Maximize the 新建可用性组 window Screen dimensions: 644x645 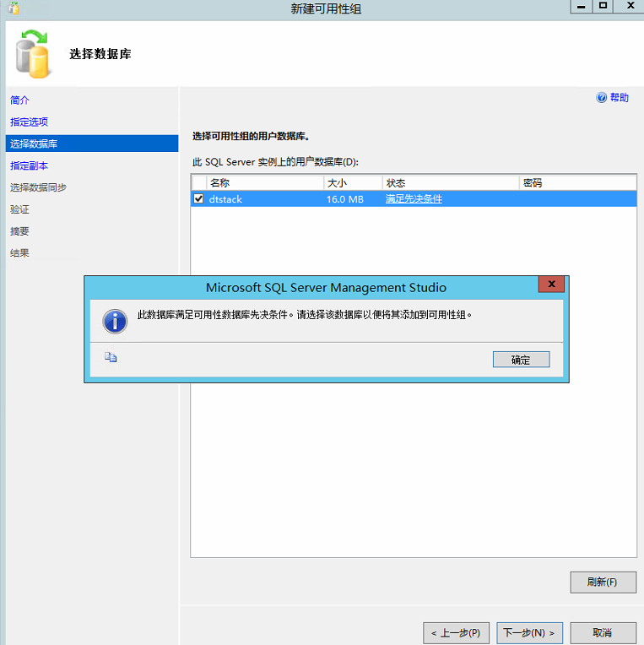point(603,6)
